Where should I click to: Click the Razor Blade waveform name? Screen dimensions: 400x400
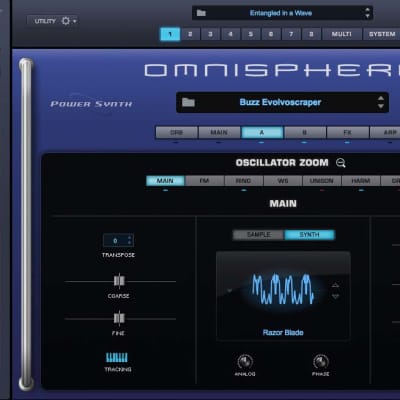coord(283,332)
